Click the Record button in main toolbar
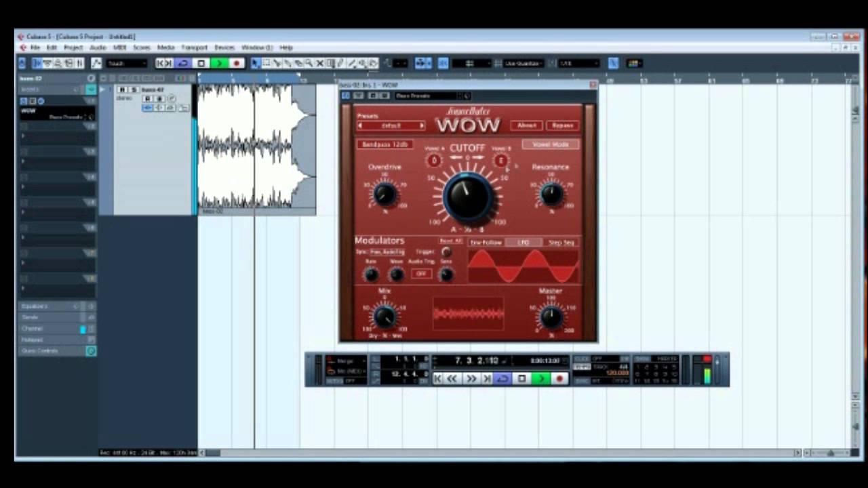This screenshot has height=488, width=868. [236, 63]
